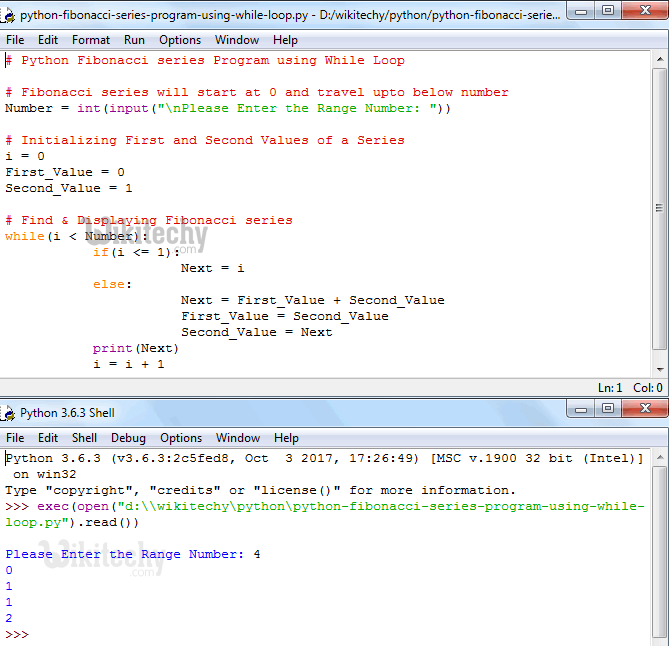669x658 pixels.
Task: Open the Shell menu in Python Shell
Action: tap(84, 438)
